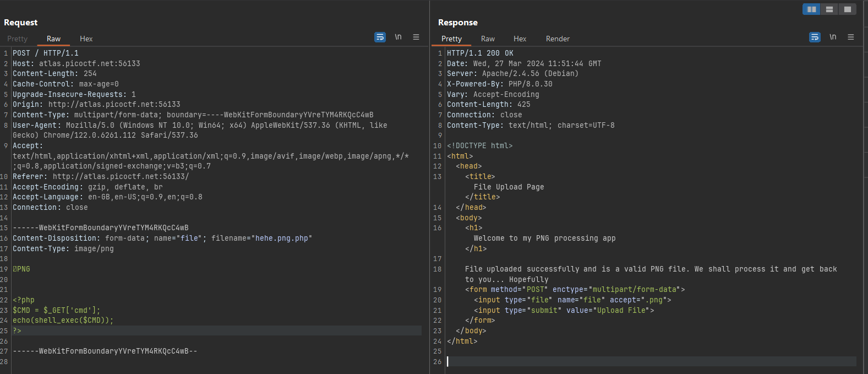This screenshot has height=374, width=868.
Task: Click the "Accept-Encoding: gzip, deflate, br" header
Action: [x=88, y=187]
